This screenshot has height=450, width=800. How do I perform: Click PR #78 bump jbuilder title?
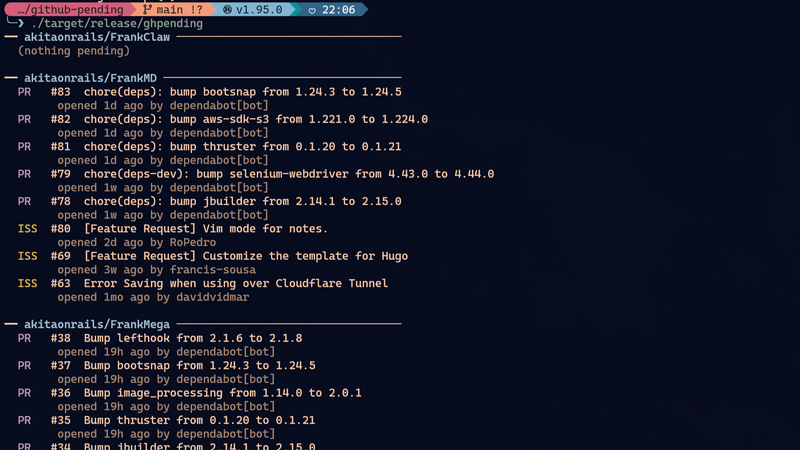242,202
